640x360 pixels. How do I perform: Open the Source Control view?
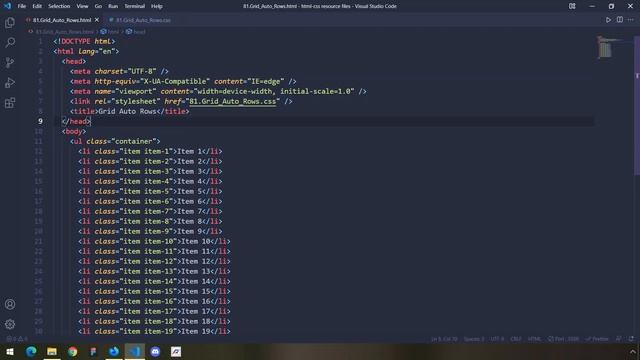[10, 62]
